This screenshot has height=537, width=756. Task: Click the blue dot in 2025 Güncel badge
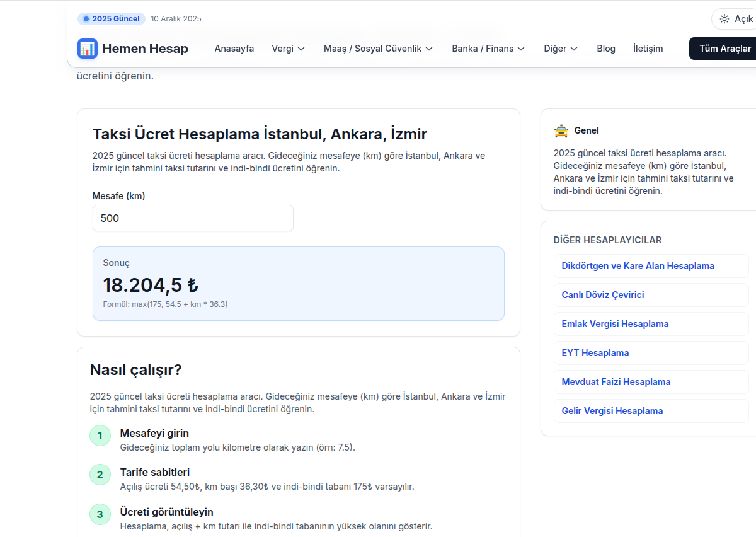[86, 19]
